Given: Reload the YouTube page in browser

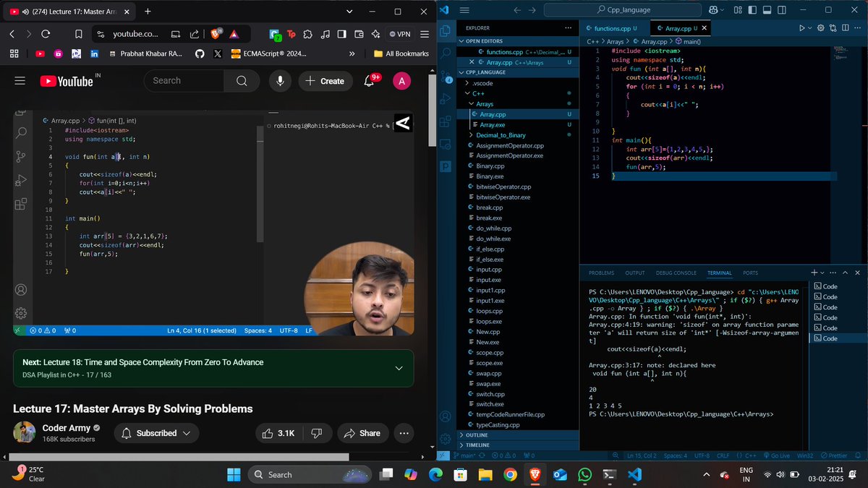Looking at the screenshot, I should tap(46, 34).
